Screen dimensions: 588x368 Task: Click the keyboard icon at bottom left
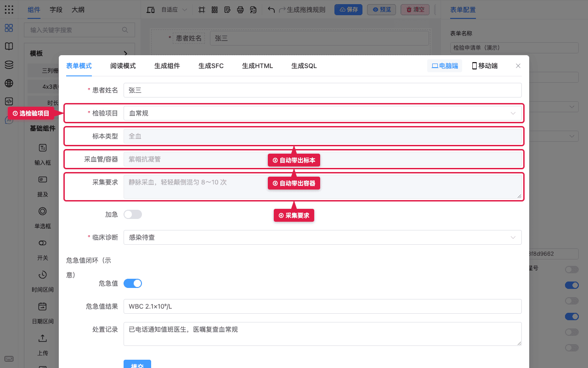[x=9, y=359]
